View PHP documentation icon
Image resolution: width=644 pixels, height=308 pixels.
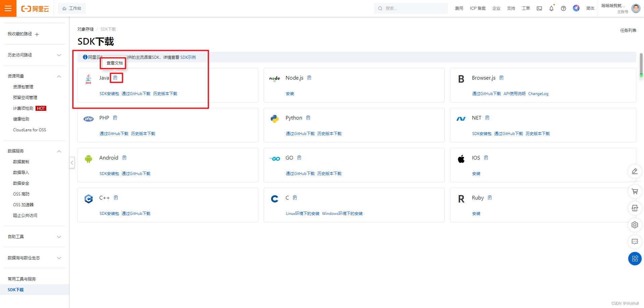(x=115, y=118)
